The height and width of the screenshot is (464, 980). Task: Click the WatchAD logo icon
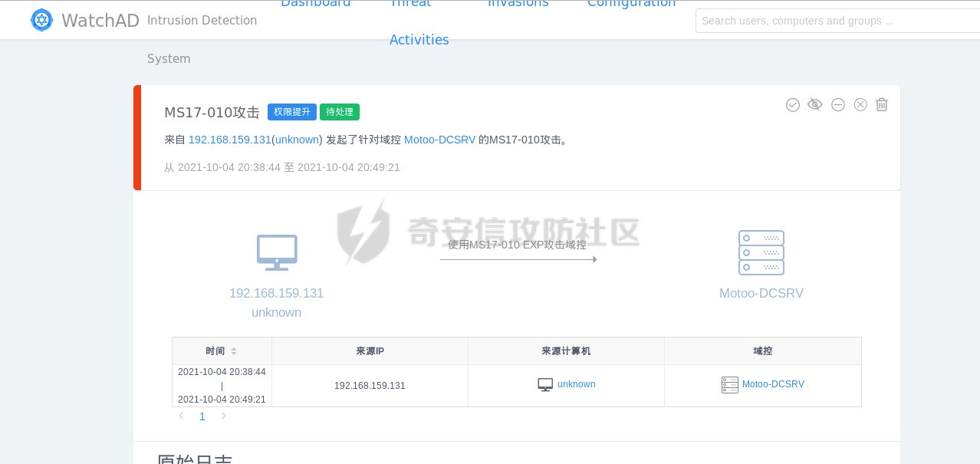(41, 20)
